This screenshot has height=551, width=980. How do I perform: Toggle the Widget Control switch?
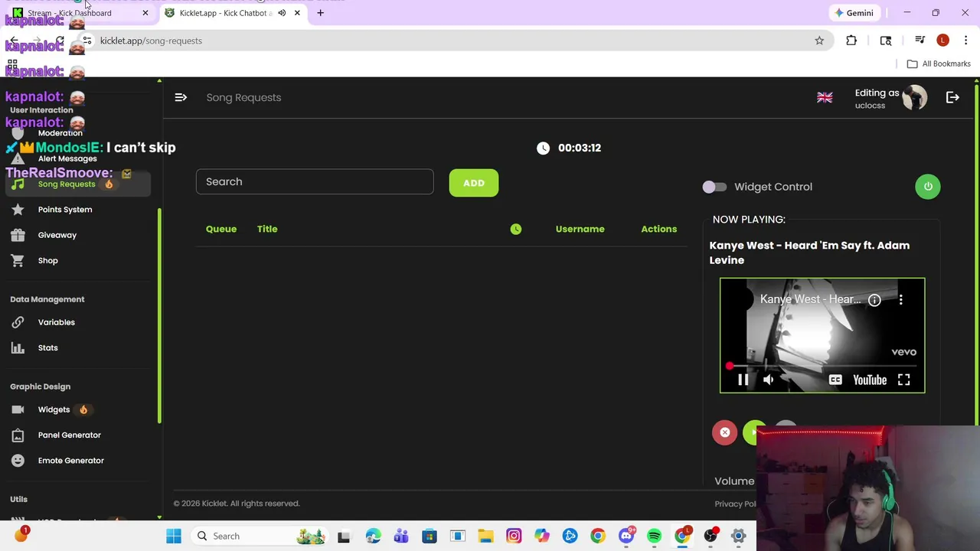(714, 187)
